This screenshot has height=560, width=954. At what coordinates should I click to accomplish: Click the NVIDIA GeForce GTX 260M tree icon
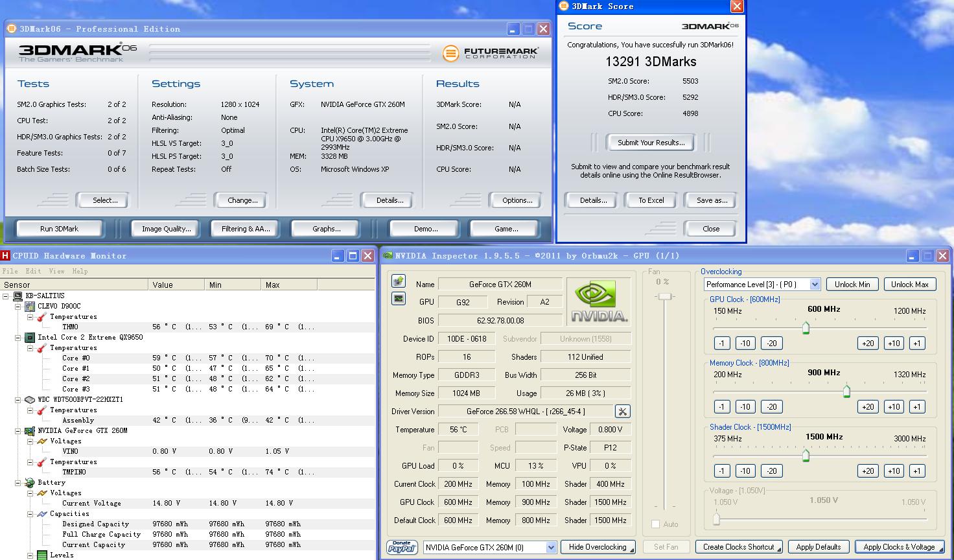tap(30, 430)
